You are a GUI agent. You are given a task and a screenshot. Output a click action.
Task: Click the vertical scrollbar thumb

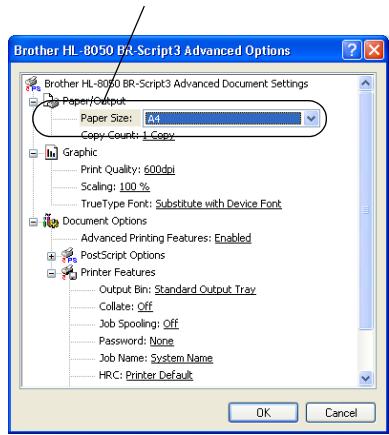tap(366, 210)
